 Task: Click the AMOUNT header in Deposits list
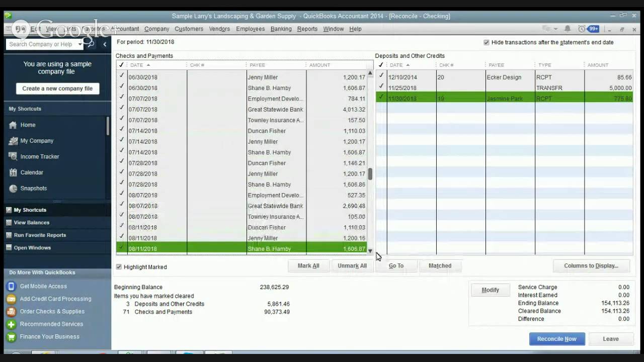[608, 65]
